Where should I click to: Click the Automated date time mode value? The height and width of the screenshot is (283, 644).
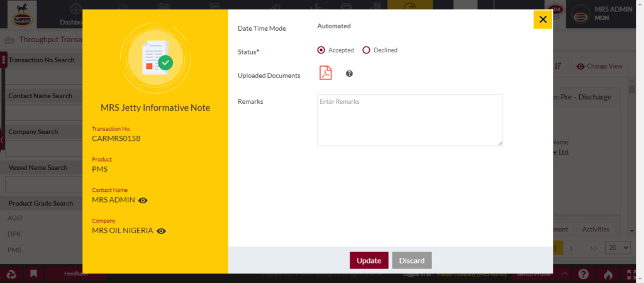(334, 26)
